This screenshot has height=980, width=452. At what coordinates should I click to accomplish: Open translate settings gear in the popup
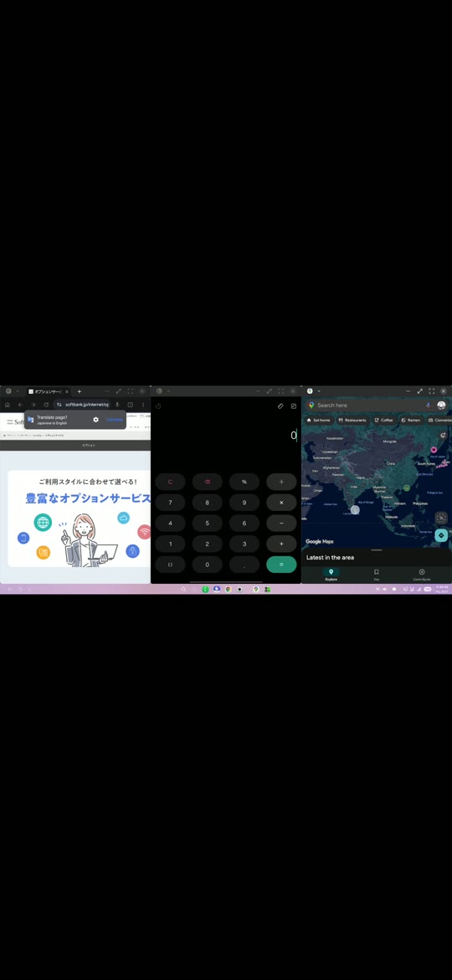[x=95, y=420]
